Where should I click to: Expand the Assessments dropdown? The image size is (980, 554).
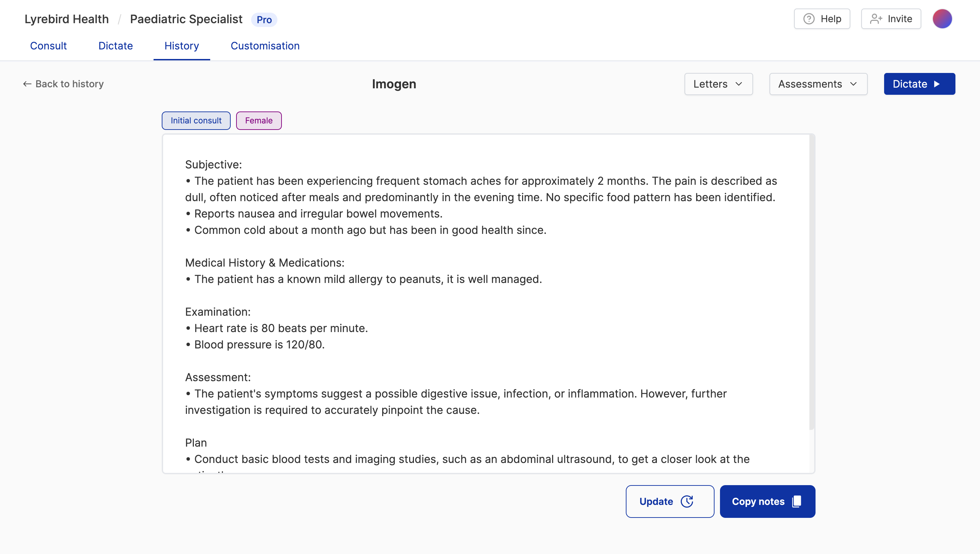[x=818, y=84]
